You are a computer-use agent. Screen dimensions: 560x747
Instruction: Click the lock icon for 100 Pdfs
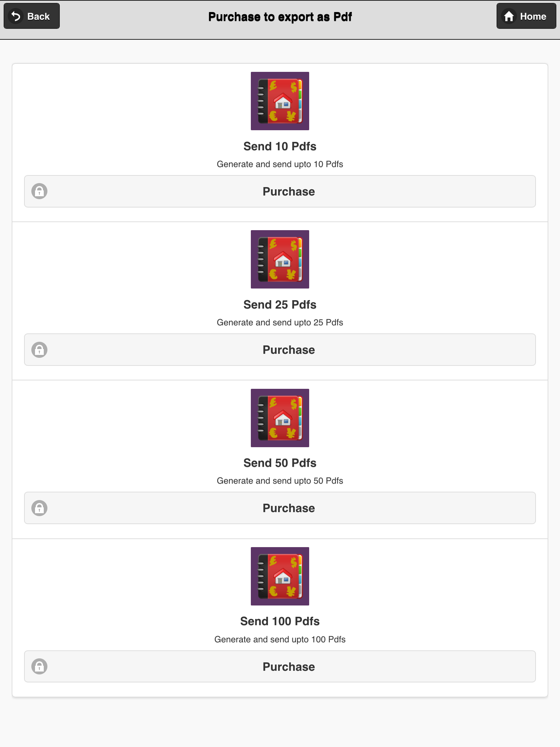coord(39,666)
